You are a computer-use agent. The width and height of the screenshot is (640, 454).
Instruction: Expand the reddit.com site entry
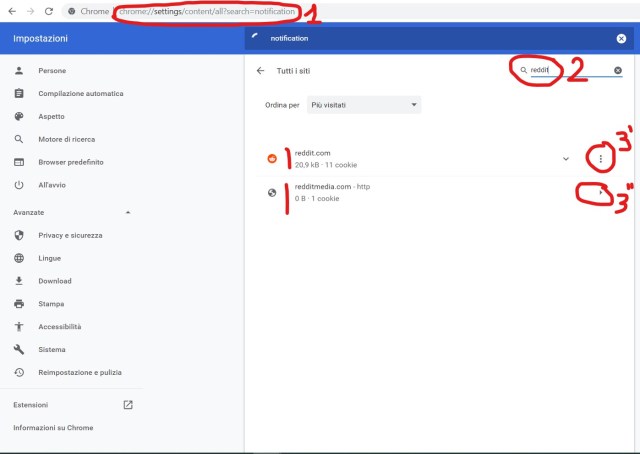(566, 159)
